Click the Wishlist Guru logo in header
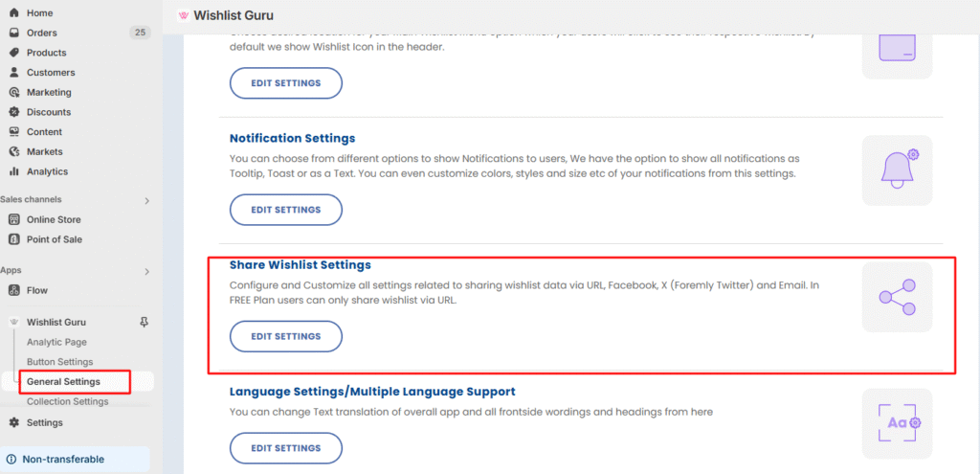This screenshot has height=474, width=980. pyautogui.click(x=184, y=16)
